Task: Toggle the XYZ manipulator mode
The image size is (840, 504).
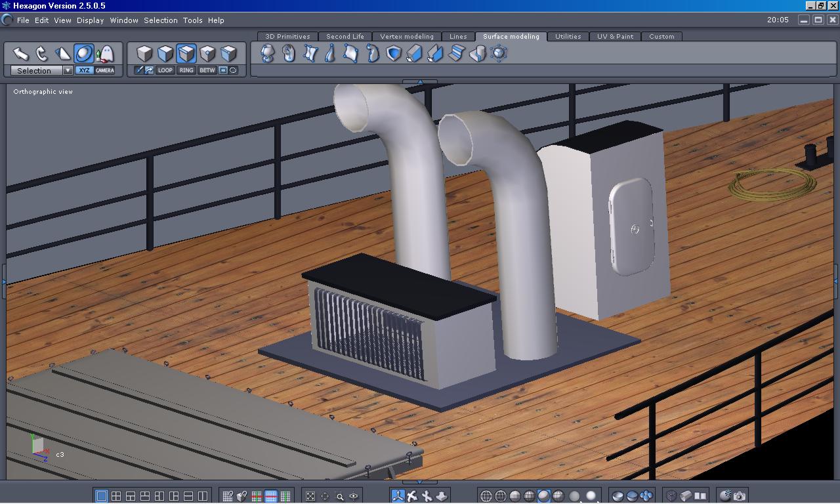Action: point(84,70)
